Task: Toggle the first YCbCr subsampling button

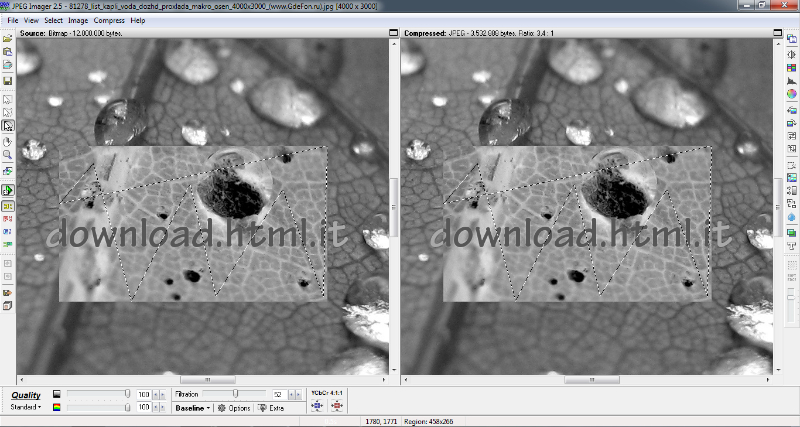Action: (x=316, y=407)
